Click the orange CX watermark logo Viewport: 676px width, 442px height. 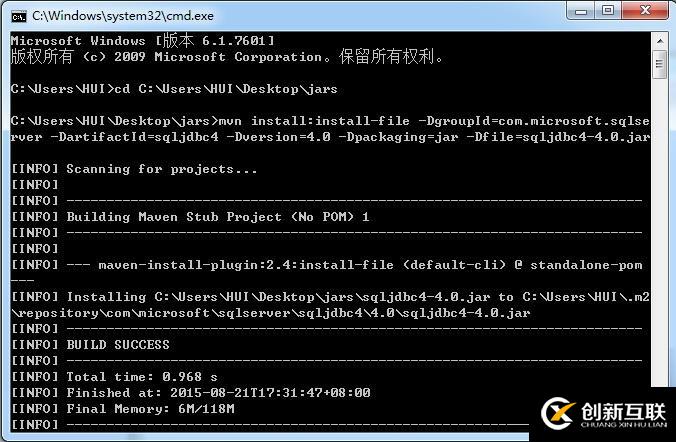[558, 413]
